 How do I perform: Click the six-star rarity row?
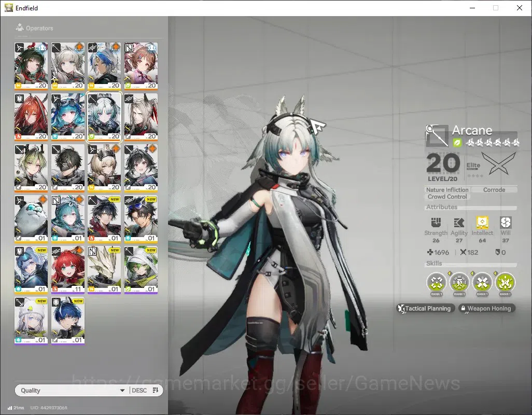493,143
